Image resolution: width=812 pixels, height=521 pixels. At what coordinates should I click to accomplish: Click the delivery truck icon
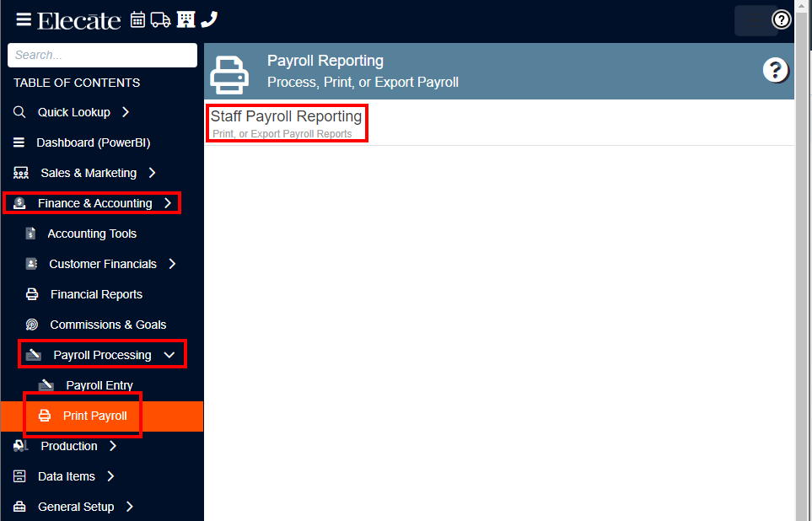pos(160,20)
